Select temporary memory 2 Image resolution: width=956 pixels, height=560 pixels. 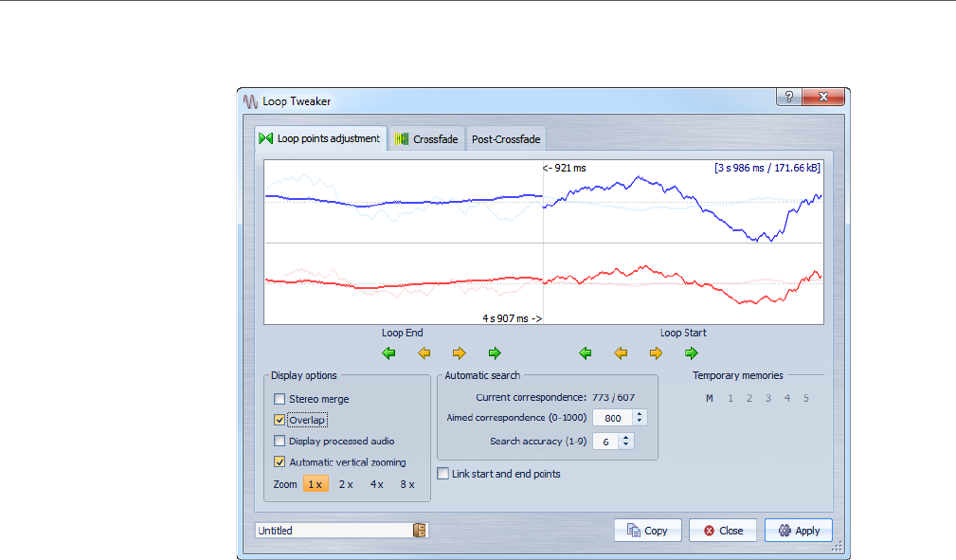(x=749, y=398)
